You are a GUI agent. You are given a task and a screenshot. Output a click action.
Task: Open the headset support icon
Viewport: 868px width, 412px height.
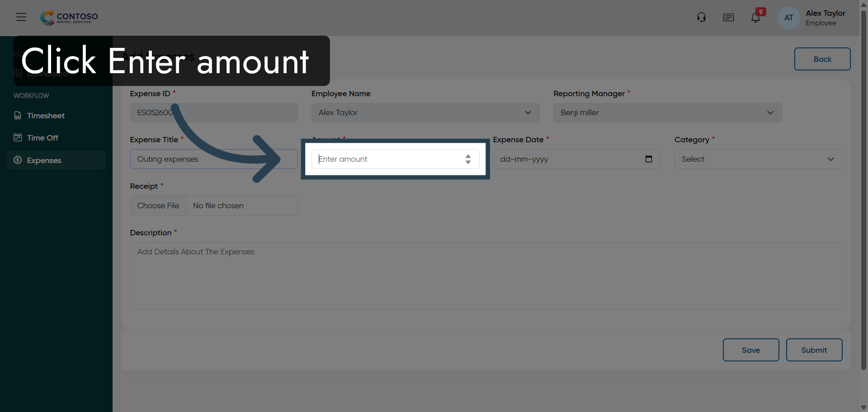pos(701,17)
